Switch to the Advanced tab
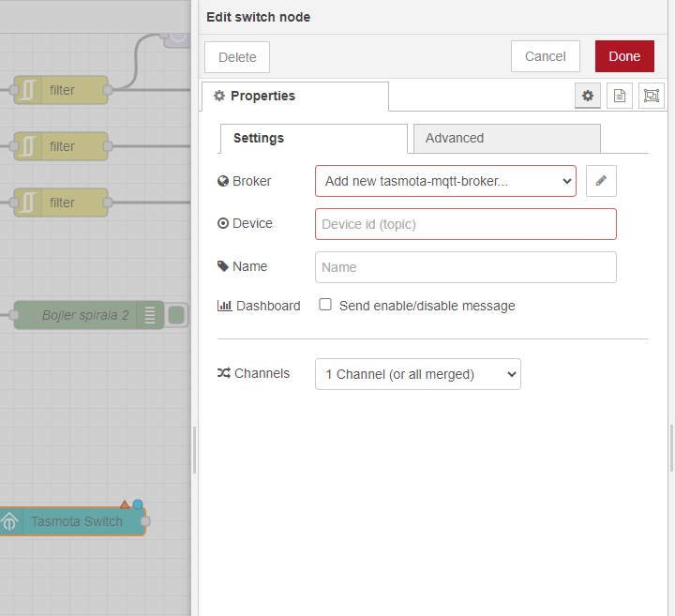675x616 pixels. click(x=506, y=138)
